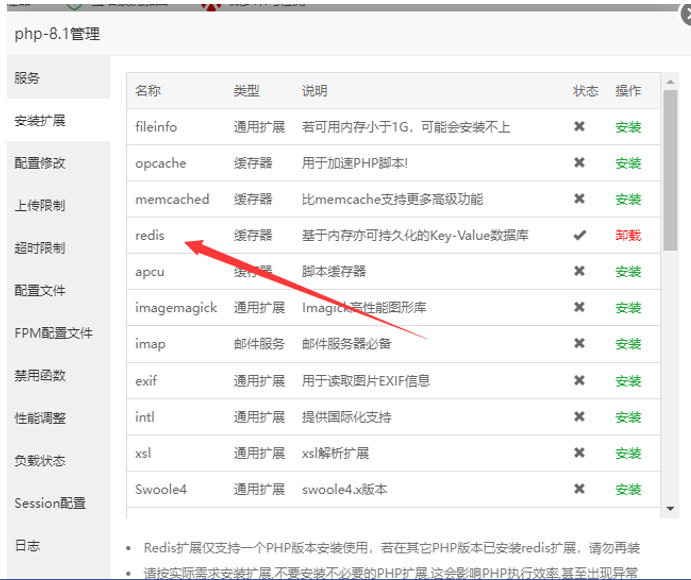Click the 用于加速PHP脚本! description

coord(355,163)
